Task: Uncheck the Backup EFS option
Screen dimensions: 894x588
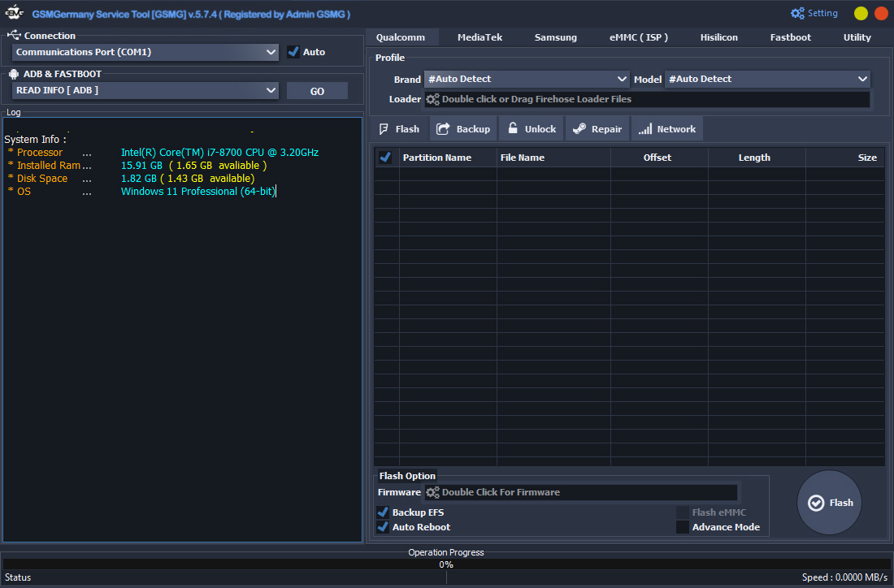Action: 383,512
